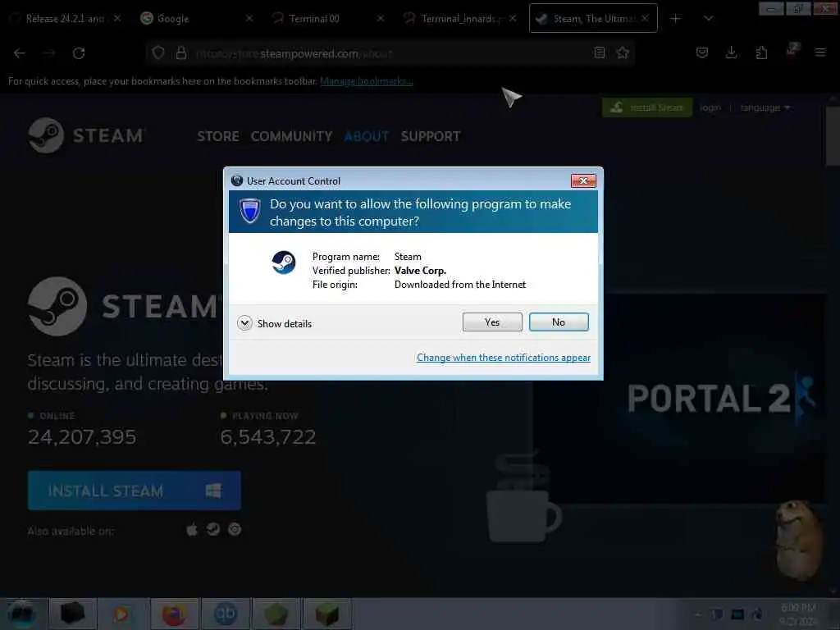Image resolution: width=840 pixels, height=630 pixels.
Task: Toggle reader view icon in address bar
Action: (600, 52)
